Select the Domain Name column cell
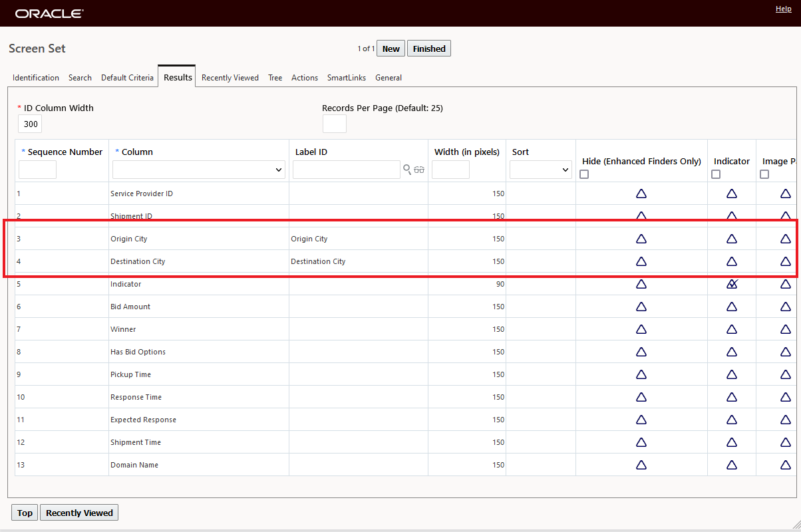The height and width of the screenshot is (532, 801). click(199, 465)
